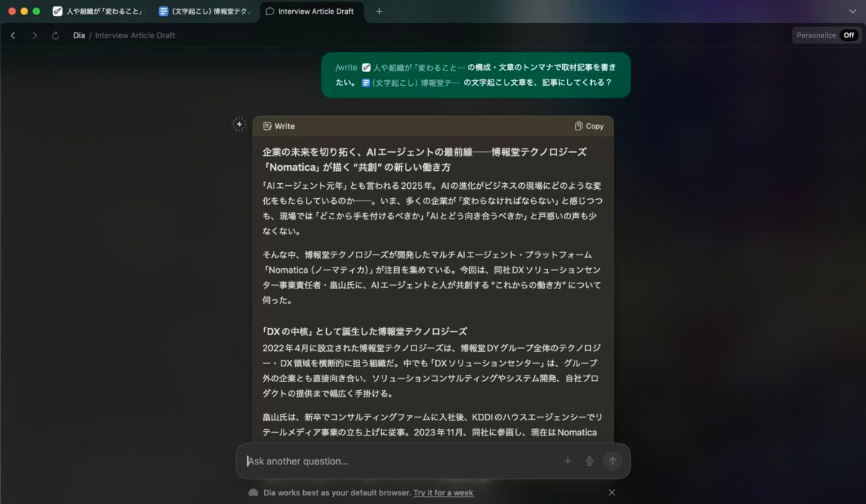866x504 pixels.
Task: Click the Try it for a week link
Action: (443, 492)
